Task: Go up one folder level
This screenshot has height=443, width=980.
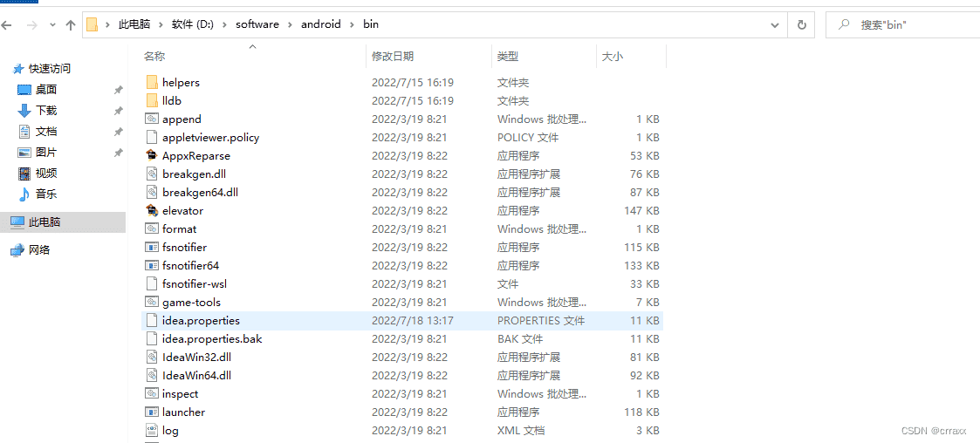Action: click(x=71, y=25)
